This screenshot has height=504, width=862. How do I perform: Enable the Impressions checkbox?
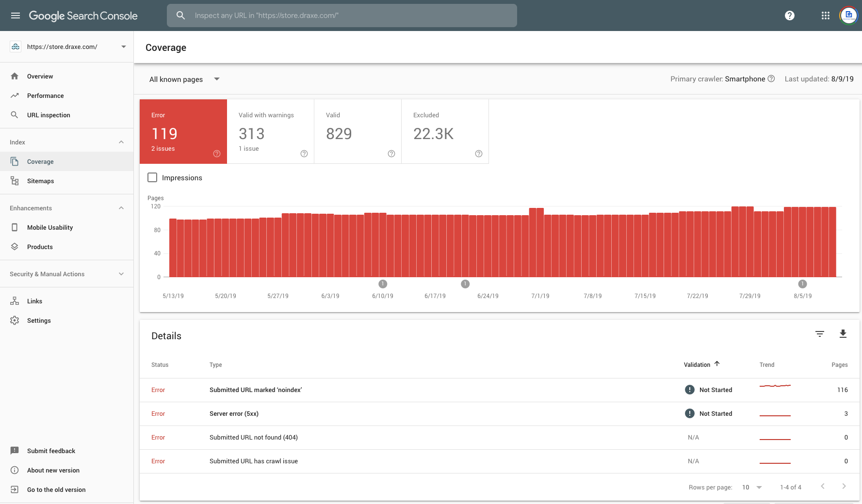pyautogui.click(x=152, y=178)
